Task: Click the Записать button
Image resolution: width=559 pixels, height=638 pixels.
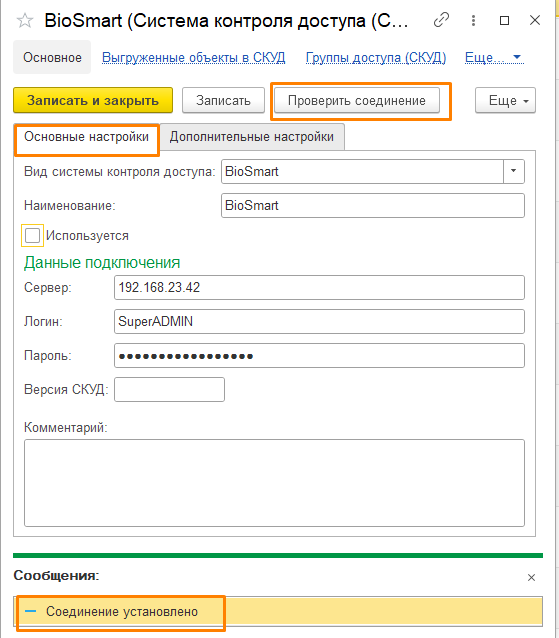Action: click(223, 100)
